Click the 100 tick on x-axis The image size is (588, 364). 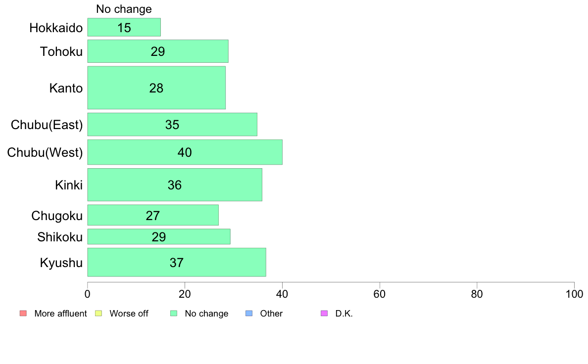click(x=574, y=294)
